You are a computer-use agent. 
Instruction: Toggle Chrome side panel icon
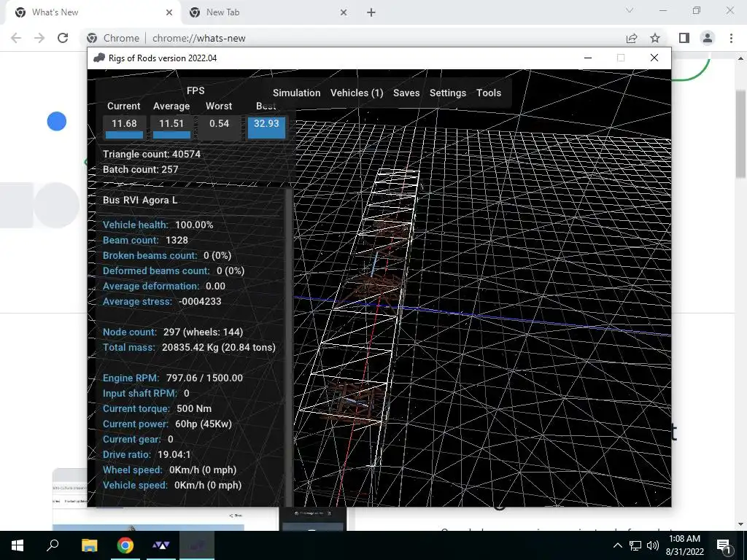tap(684, 38)
